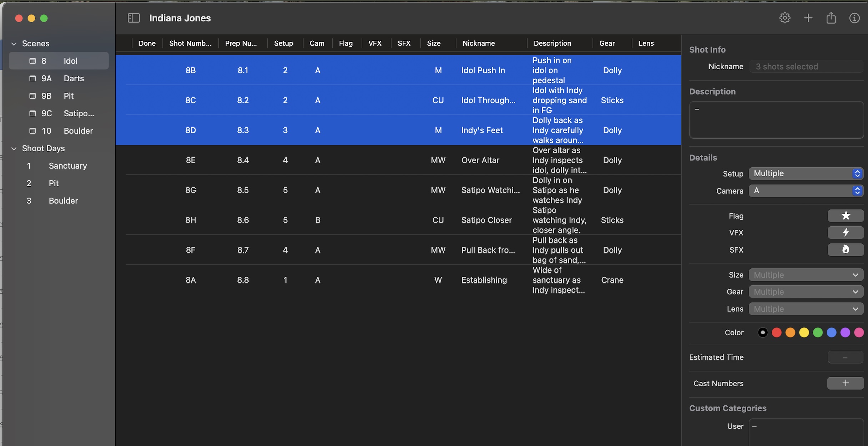Open the share export icon
The width and height of the screenshot is (868, 446).
coord(831,18)
